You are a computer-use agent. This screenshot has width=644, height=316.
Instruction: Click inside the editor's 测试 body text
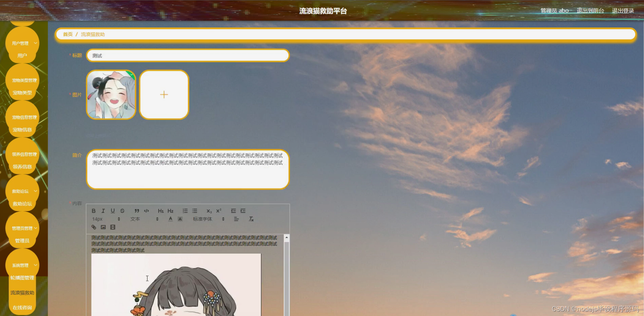click(184, 244)
